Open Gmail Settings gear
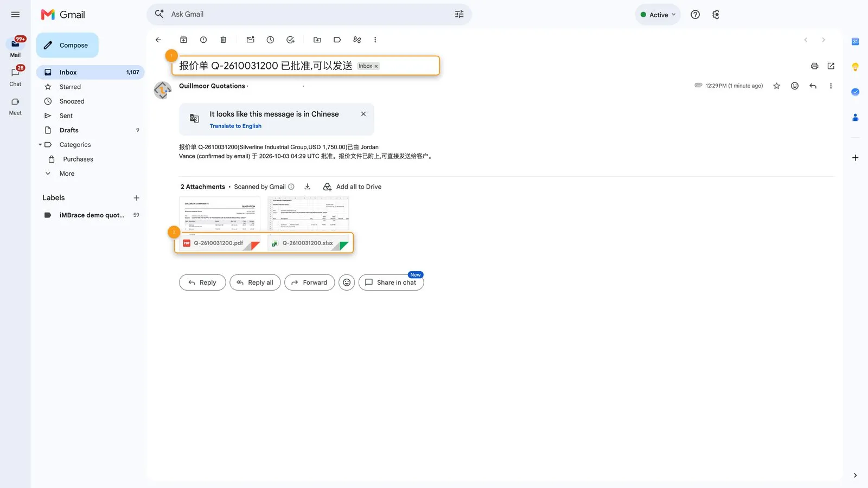This screenshot has width=868, height=488. (716, 15)
